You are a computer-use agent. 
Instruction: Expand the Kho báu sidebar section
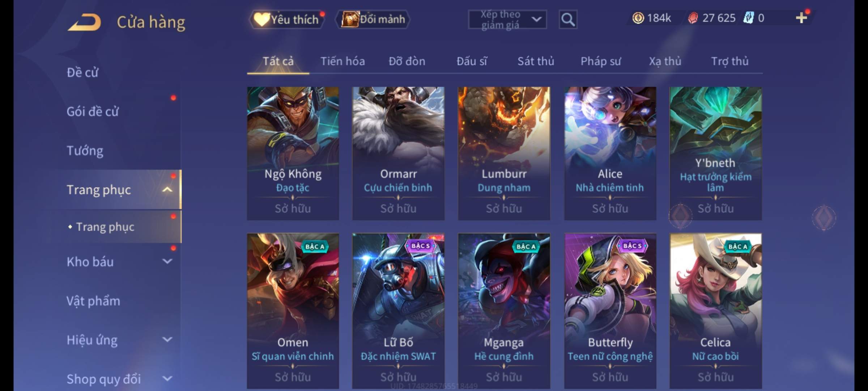click(167, 261)
